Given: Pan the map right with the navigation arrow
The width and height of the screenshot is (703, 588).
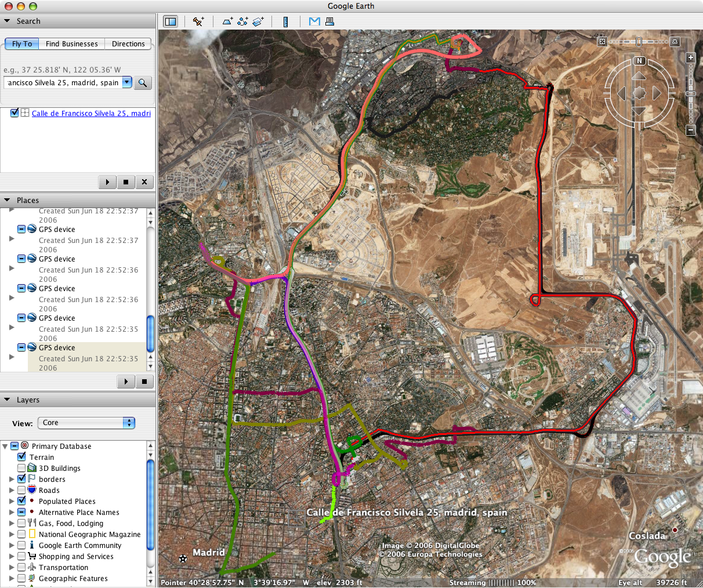Looking at the screenshot, I should [657, 93].
